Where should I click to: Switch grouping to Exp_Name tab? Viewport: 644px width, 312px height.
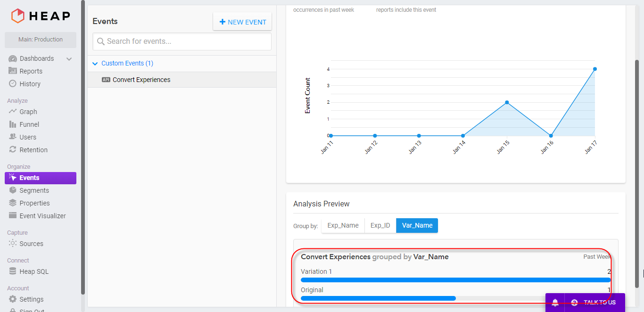pos(343,225)
